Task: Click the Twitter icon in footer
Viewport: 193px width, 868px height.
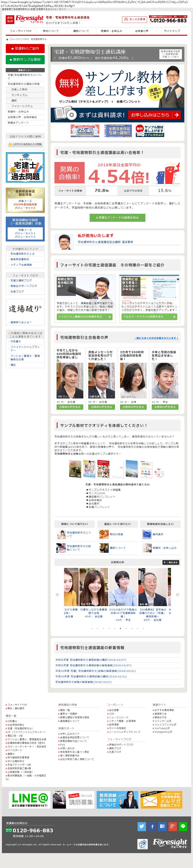Action: [x=141, y=826]
